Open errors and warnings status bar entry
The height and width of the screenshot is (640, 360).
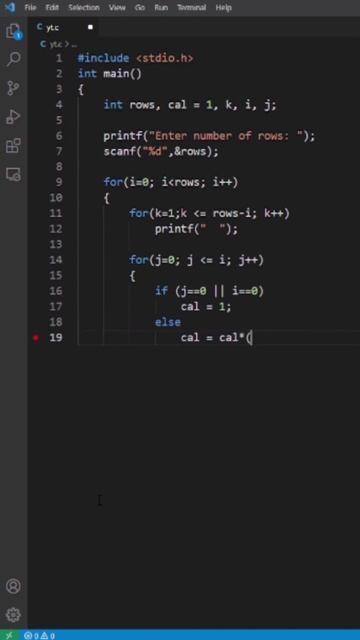(x=39, y=636)
